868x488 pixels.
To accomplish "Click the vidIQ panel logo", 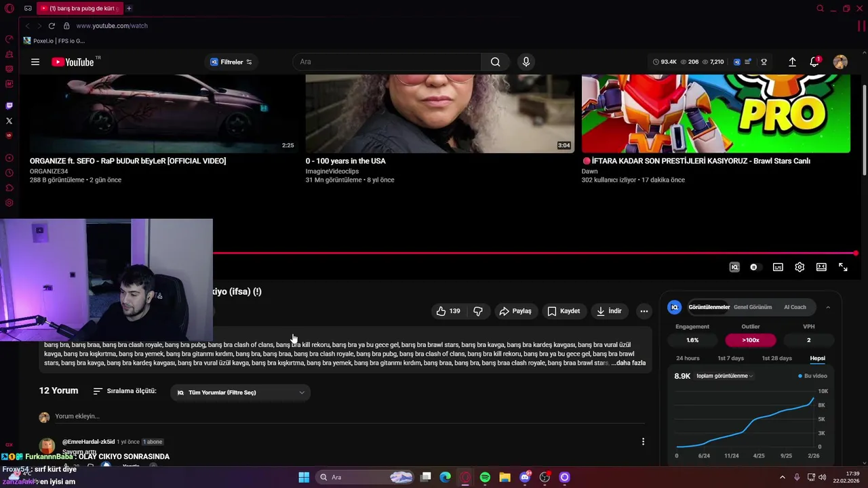I will click(x=675, y=307).
